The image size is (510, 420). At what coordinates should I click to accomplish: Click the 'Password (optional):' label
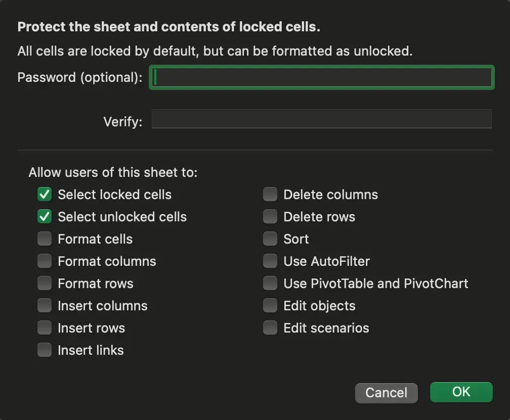80,77
